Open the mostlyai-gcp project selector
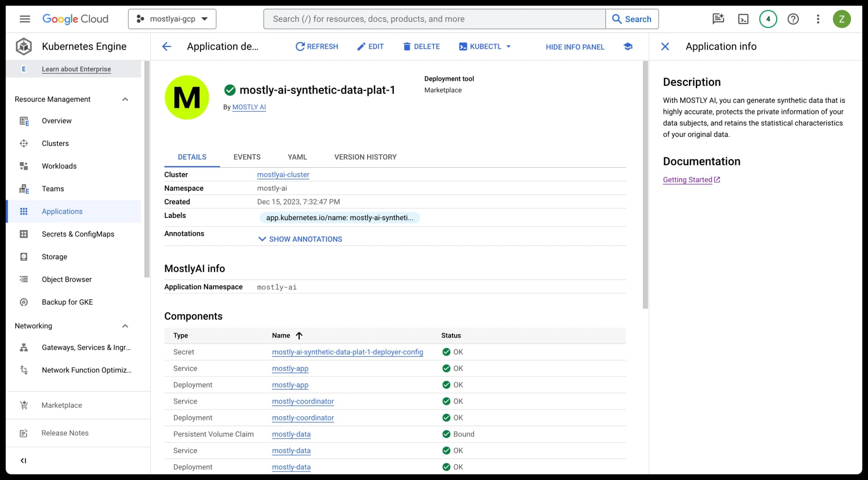Screen dimensions: 868x480 coord(172,19)
